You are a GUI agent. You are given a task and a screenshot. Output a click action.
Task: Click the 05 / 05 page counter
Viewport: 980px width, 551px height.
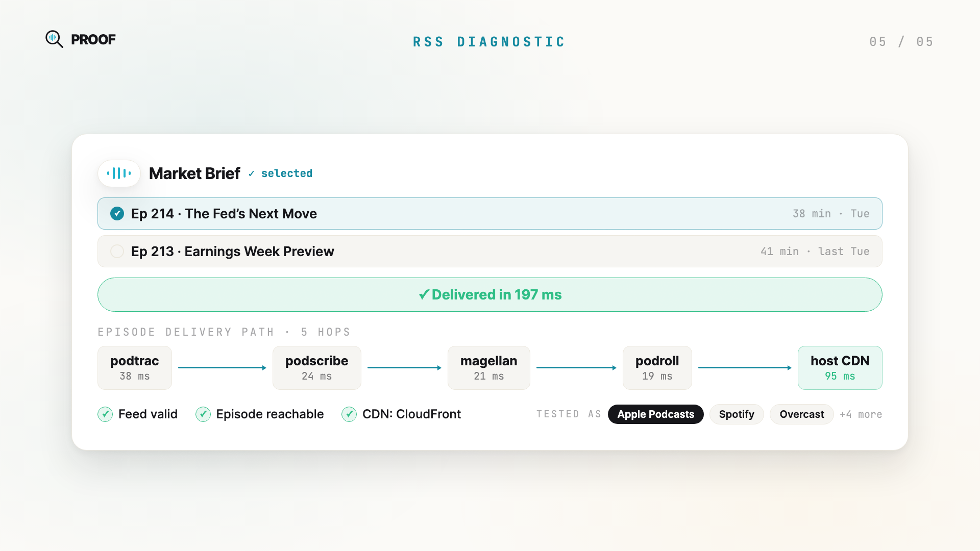coord(901,42)
